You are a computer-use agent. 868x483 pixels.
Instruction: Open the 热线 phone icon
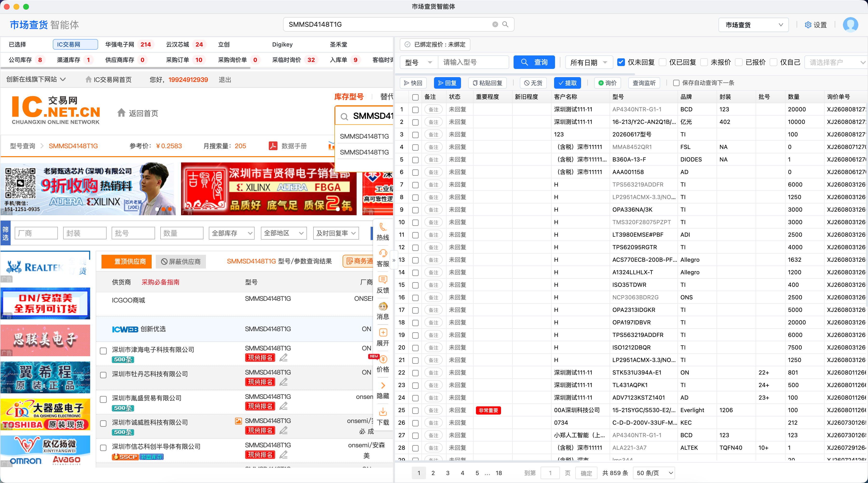pos(383,227)
